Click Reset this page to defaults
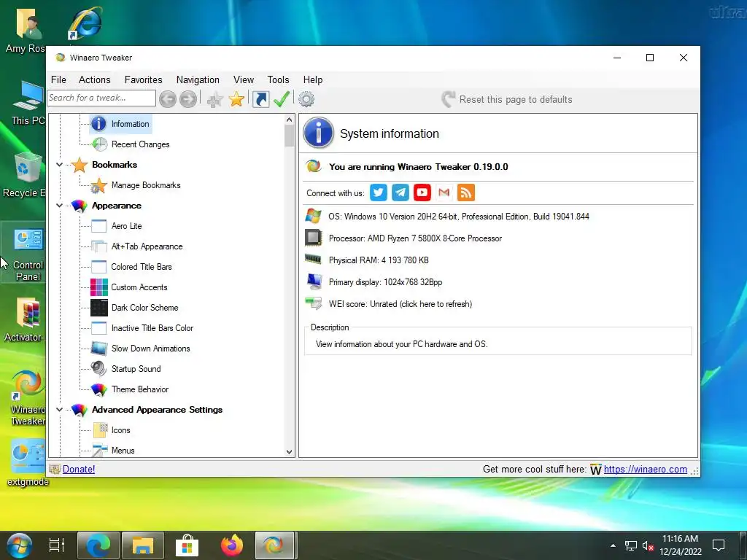This screenshot has height=560, width=747. tap(507, 99)
